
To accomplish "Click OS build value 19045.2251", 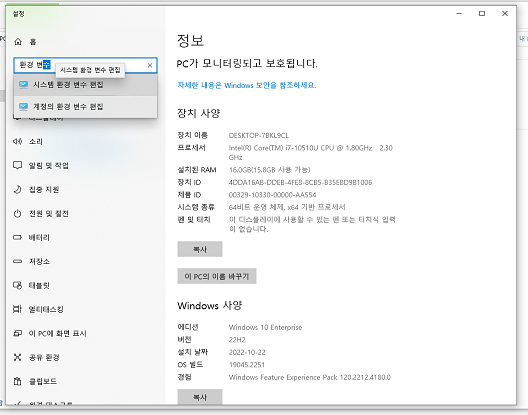I will pyautogui.click(x=246, y=365).
